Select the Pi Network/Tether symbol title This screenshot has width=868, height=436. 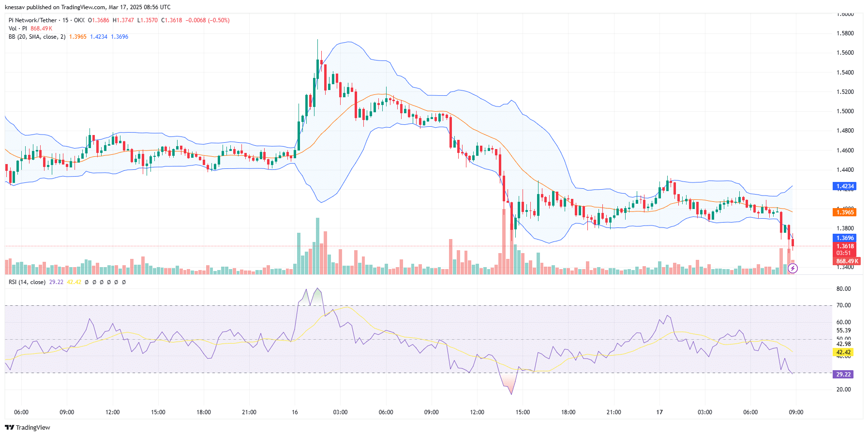tap(32, 20)
